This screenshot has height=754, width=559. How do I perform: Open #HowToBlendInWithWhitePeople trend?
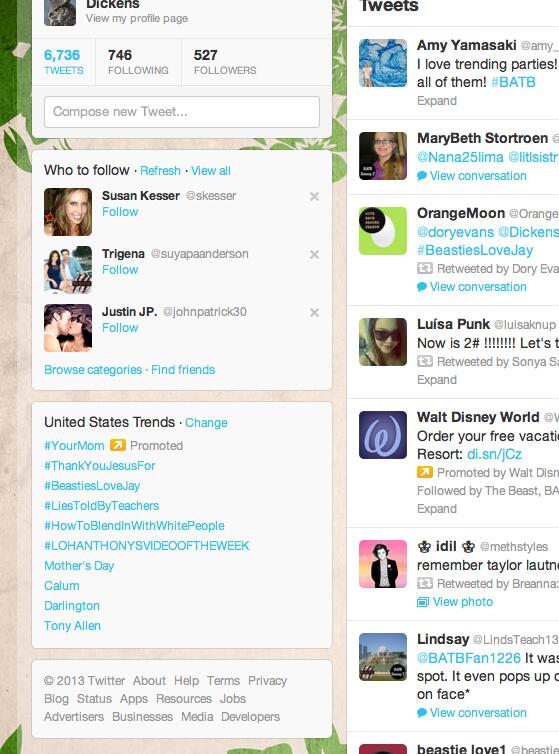point(134,526)
